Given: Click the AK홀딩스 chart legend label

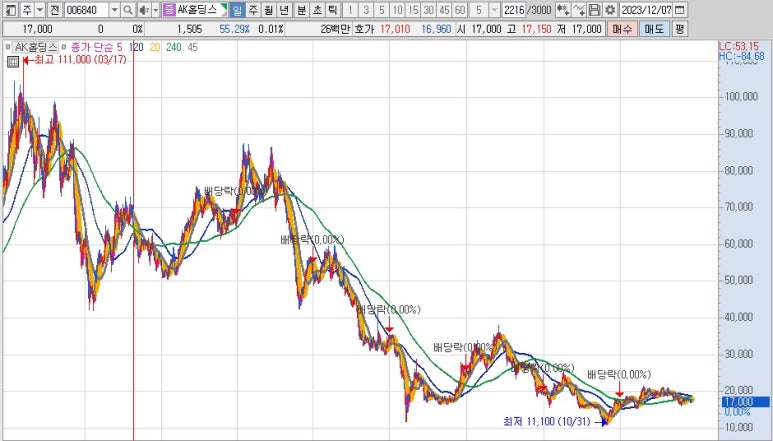Looking at the screenshot, I should (x=35, y=47).
